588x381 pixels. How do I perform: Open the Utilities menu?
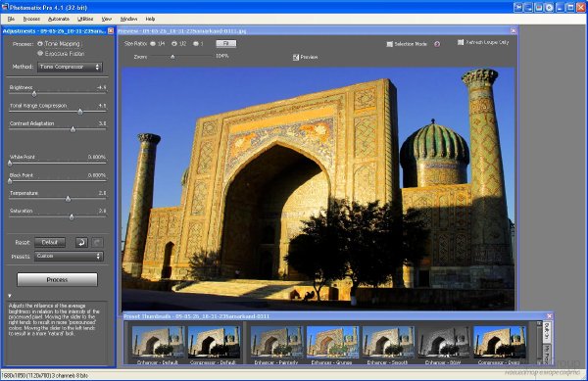(85, 19)
